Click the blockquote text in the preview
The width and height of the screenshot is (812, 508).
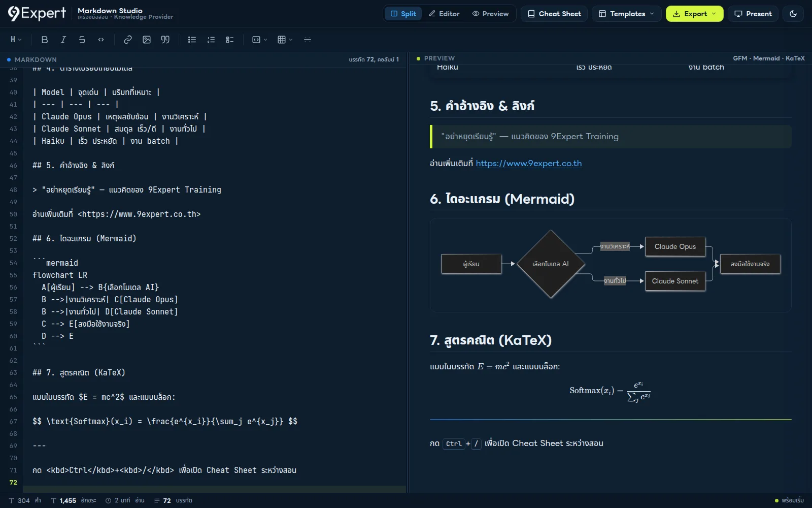point(530,137)
